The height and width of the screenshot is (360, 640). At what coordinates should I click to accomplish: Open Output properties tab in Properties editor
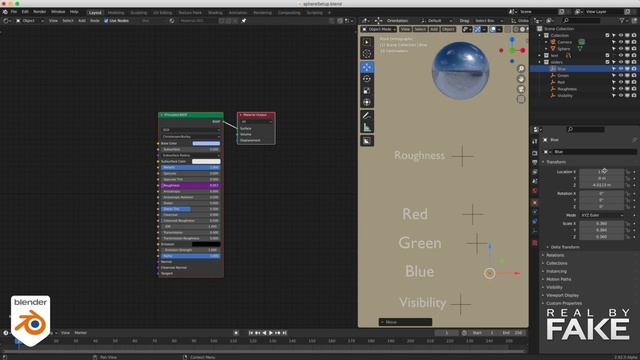535,162
